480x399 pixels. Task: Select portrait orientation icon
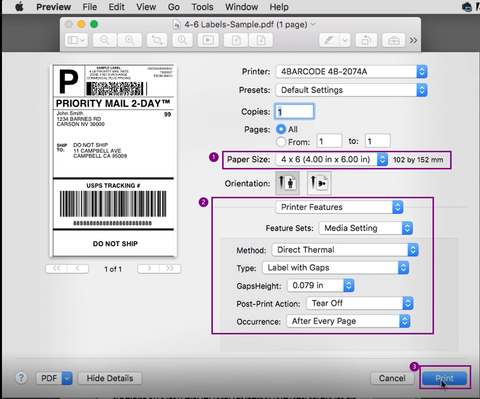[x=287, y=183]
